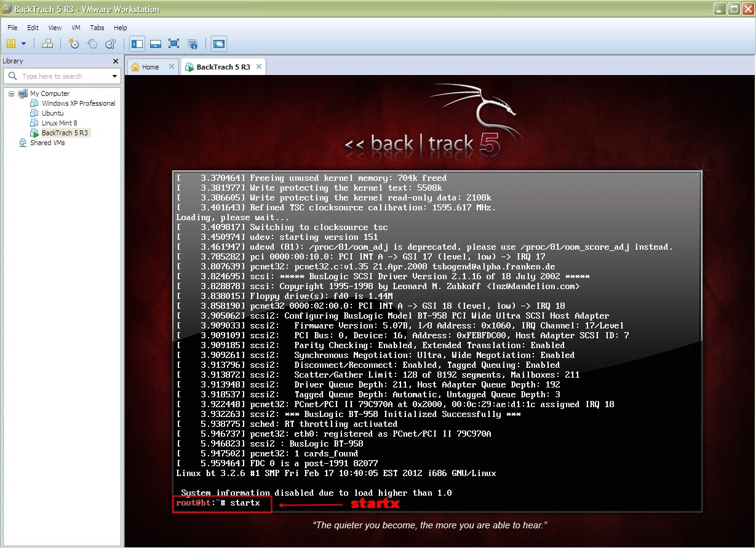Enter full screen mode
This screenshot has width=756, height=548.
pyautogui.click(x=174, y=44)
